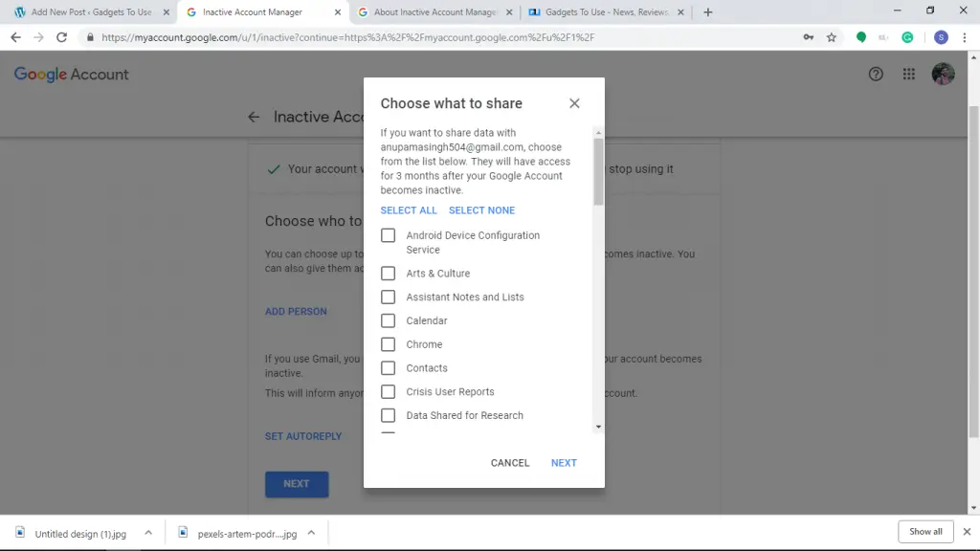980x551 pixels.
Task: Go back from Inactive Account Manager page
Action: click(x=253, y=117)
